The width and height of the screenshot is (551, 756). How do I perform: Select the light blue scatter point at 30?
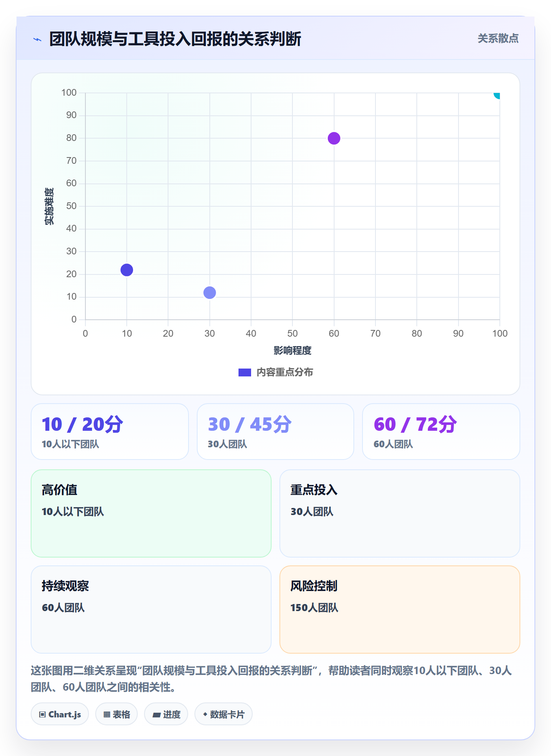(x=210, y=293)
